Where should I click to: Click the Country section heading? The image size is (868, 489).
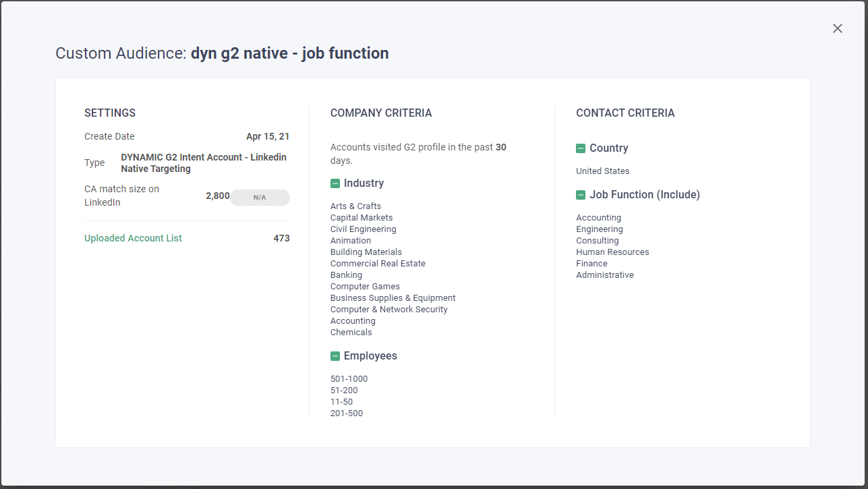pyautogui.click(x=608, y=148)
